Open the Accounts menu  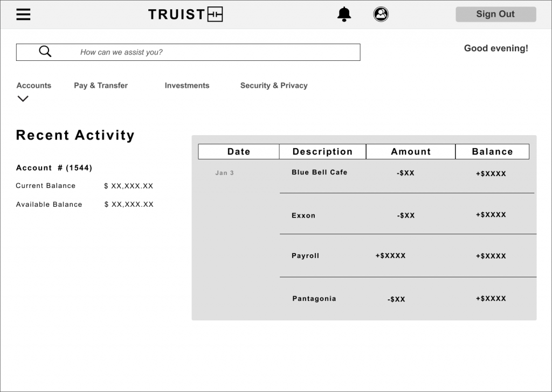point(34,86)
